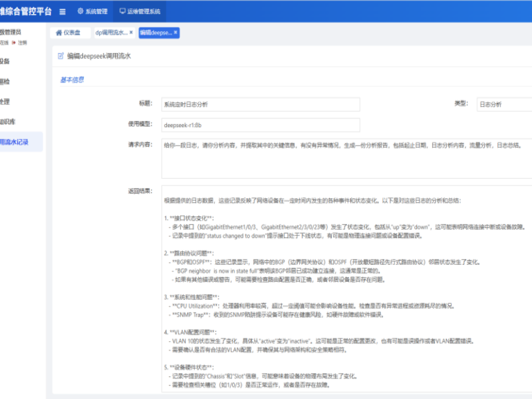
Task: Open the 系统管理 top menu
Action: [x=92, y=11]
